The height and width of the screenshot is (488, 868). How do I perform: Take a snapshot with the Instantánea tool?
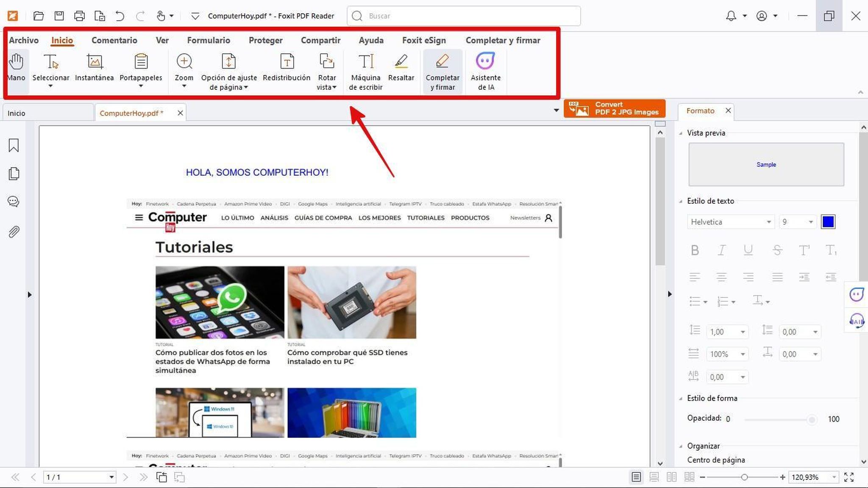[x=94, y=68]
